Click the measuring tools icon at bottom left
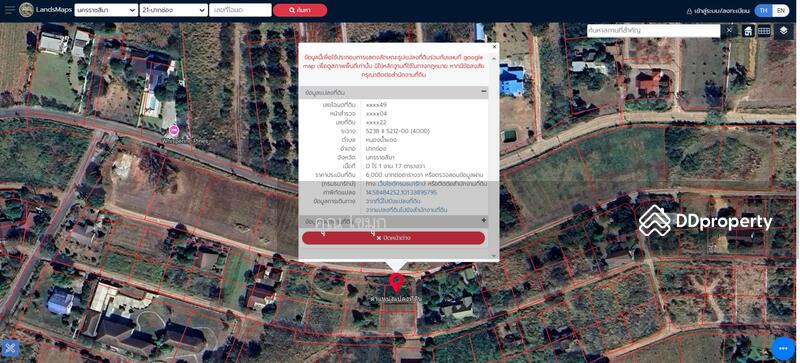 pos(11,348)
